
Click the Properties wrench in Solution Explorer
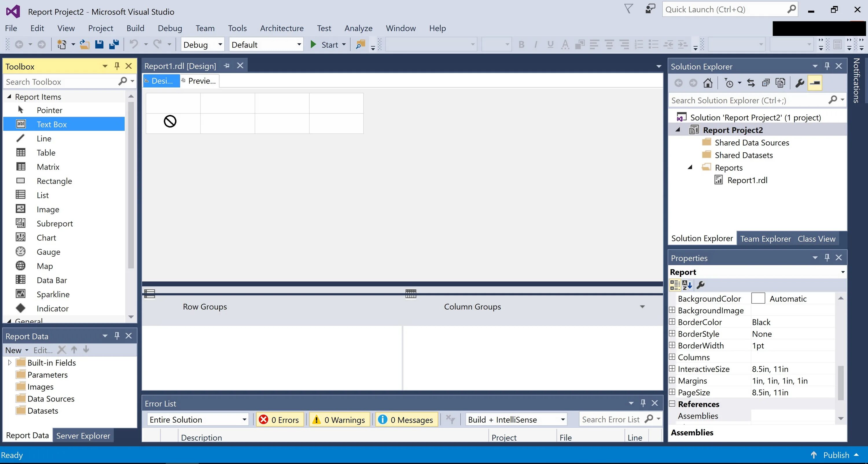800,83
